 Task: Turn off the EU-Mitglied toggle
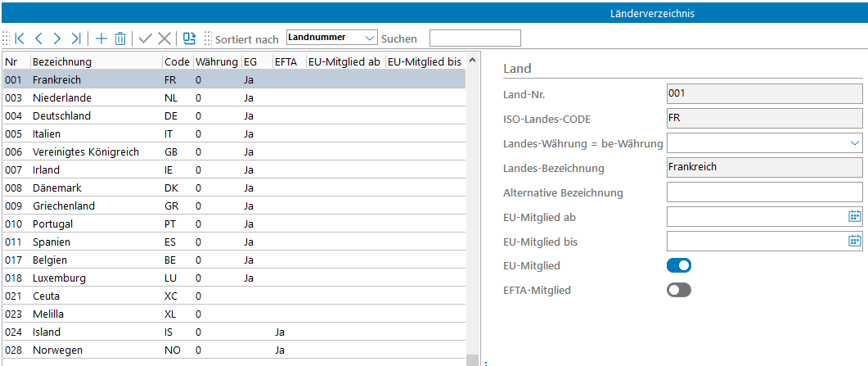click(679, 265)
